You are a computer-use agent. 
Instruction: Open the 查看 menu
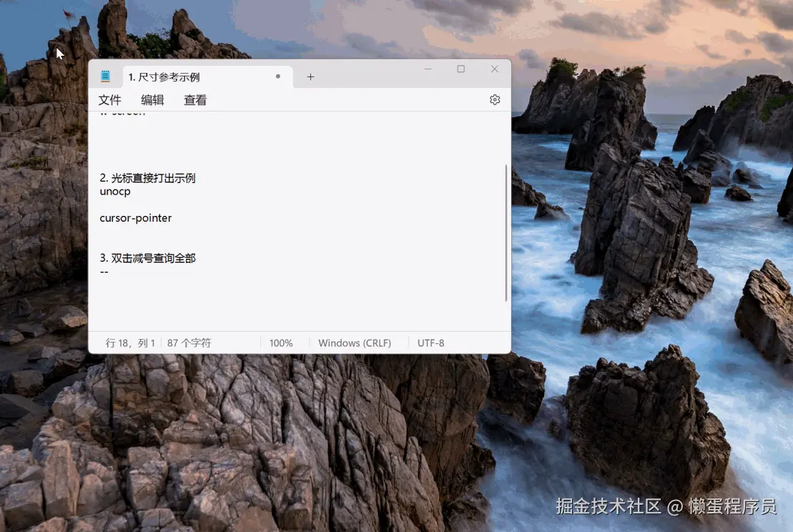point(194,100)
